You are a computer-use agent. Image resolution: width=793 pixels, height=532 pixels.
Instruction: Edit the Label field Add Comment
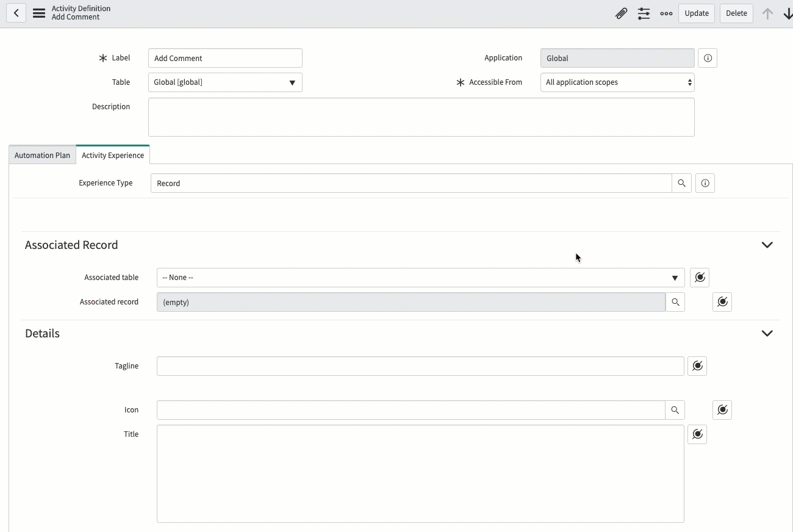point(225,58)
